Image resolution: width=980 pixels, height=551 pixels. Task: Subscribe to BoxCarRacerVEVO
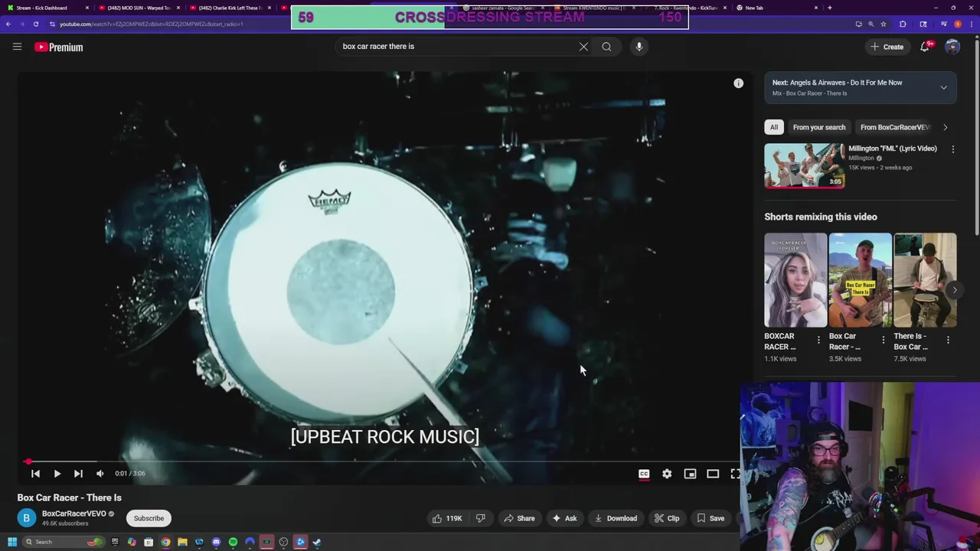[149, 518]
